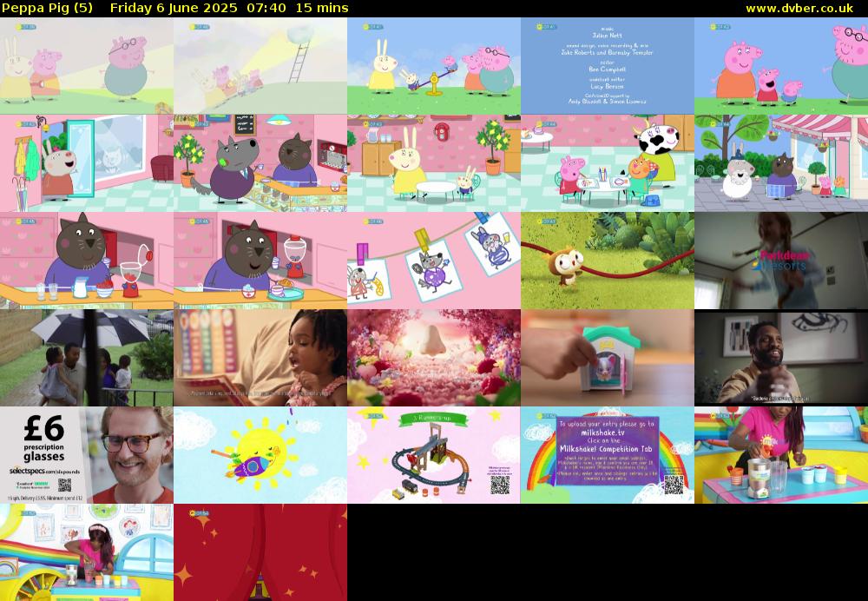The height and width of the screenshot is (601, 868).
Task: Click the 'Peppa Pig (5)' title text
Action: pos(47,9)
